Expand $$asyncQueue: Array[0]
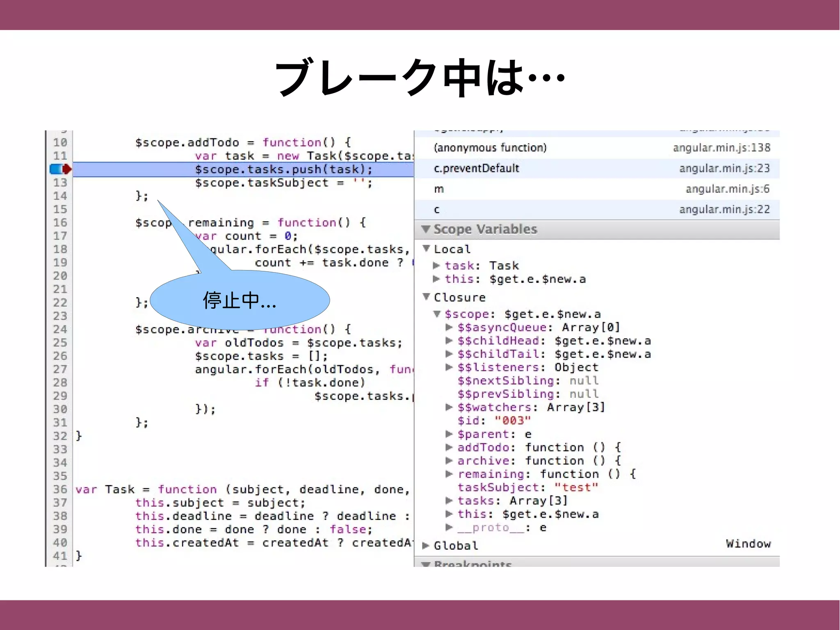840x630 pixels. (x=449, y=327)
